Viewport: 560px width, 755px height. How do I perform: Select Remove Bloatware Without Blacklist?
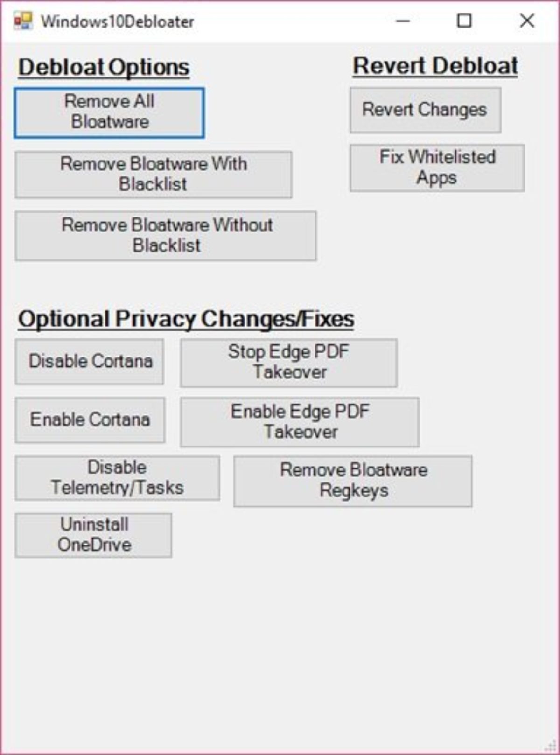(166, 236)
